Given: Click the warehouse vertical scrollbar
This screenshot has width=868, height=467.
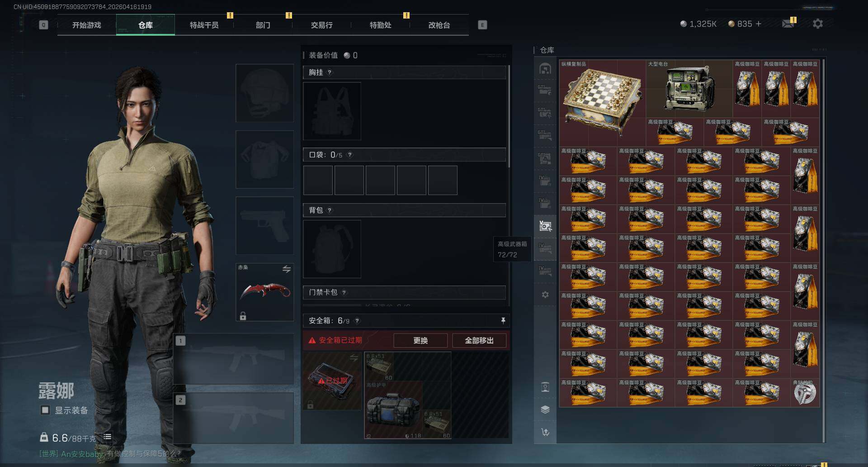Looking at the screenshot, I should point(824,250).
